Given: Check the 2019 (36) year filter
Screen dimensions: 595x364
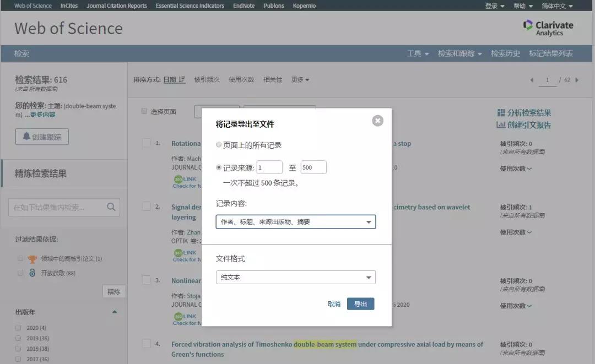Looking at the screenshot, I should tap(18, 338).
